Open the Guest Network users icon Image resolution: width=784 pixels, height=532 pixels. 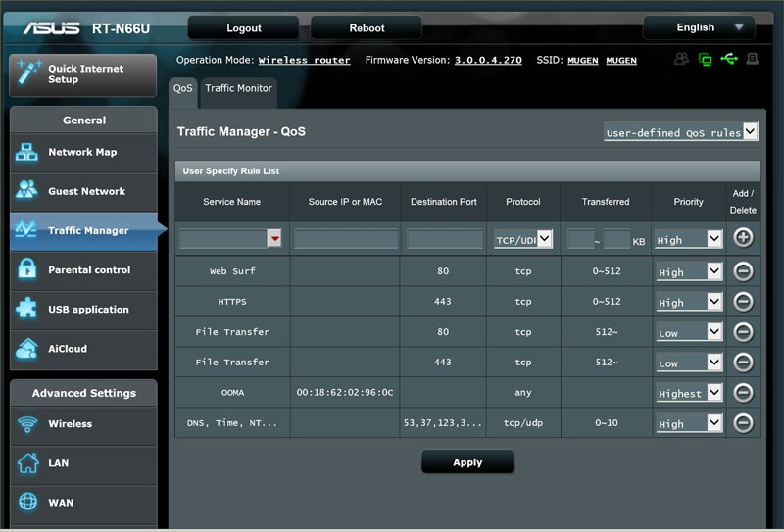point(26,190)
